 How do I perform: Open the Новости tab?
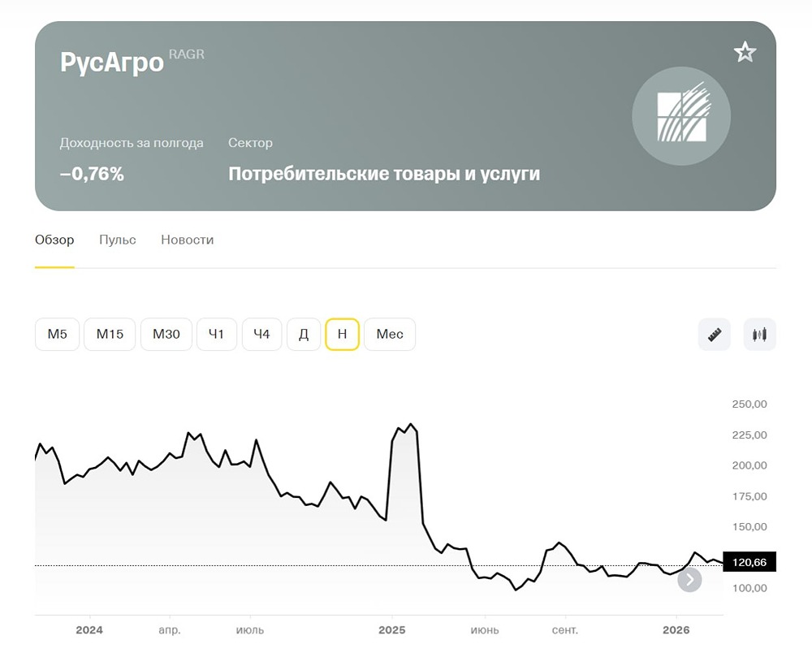pos(187,240)
